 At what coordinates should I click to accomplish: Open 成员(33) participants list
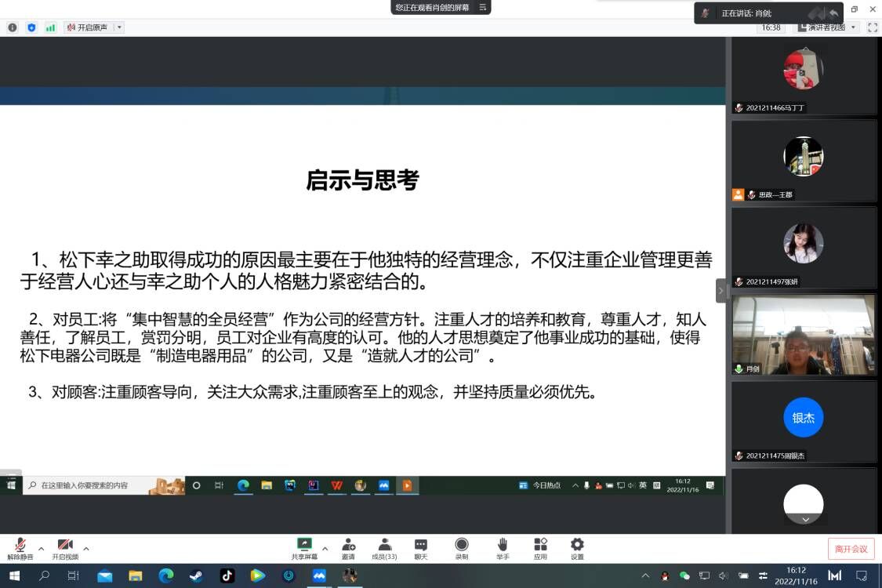pos(384,548)
